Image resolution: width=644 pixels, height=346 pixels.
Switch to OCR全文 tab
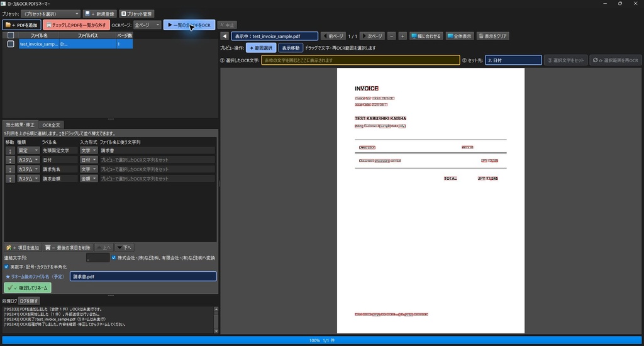(x=51, y=125)
